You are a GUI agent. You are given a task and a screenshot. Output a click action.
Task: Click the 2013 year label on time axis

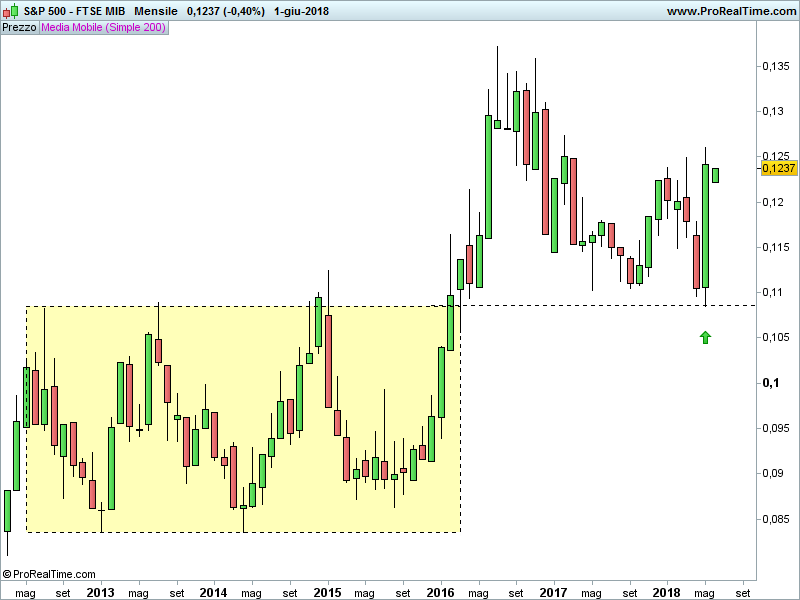pos(101,592)
